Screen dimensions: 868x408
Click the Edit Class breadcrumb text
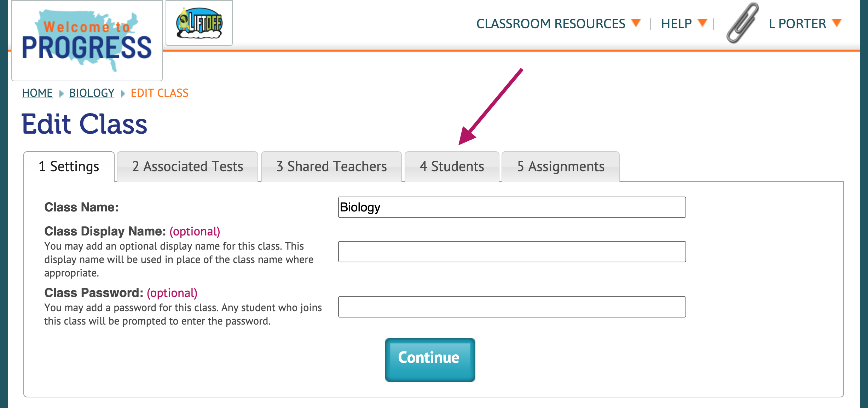coord(160,93)
